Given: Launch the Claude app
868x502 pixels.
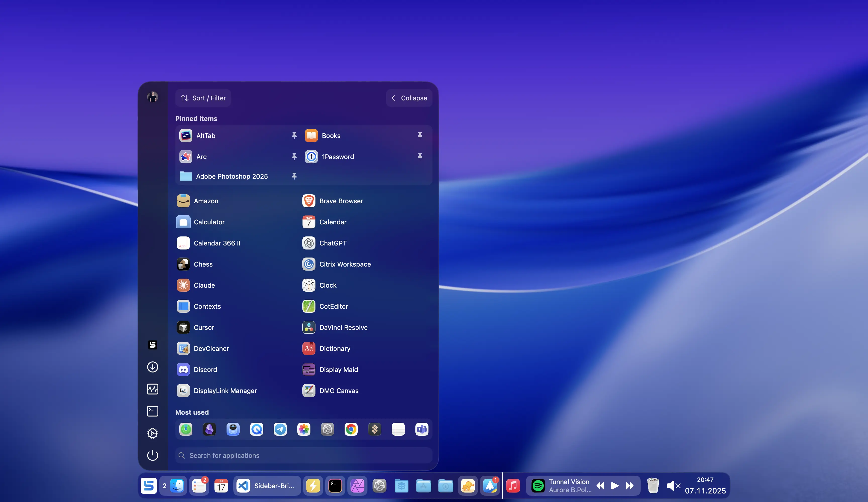Looking at the screenshot, I should [x=204, y=285].
